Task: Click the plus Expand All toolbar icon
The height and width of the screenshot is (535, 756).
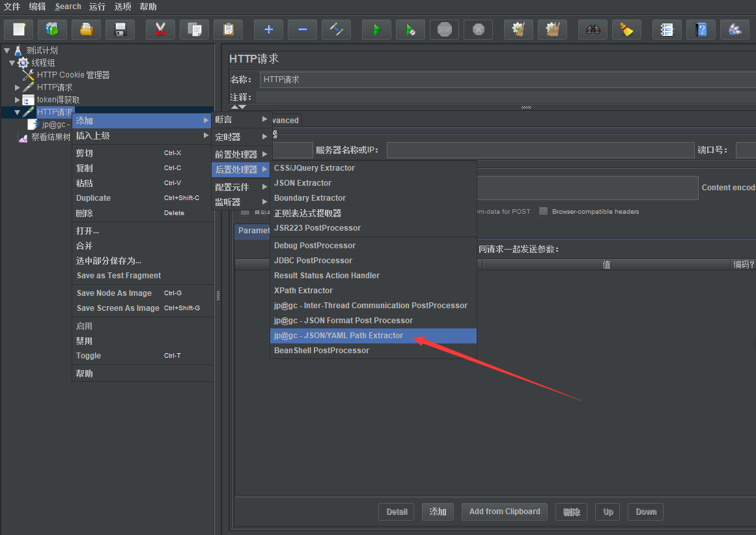Action: coord(268,29)
